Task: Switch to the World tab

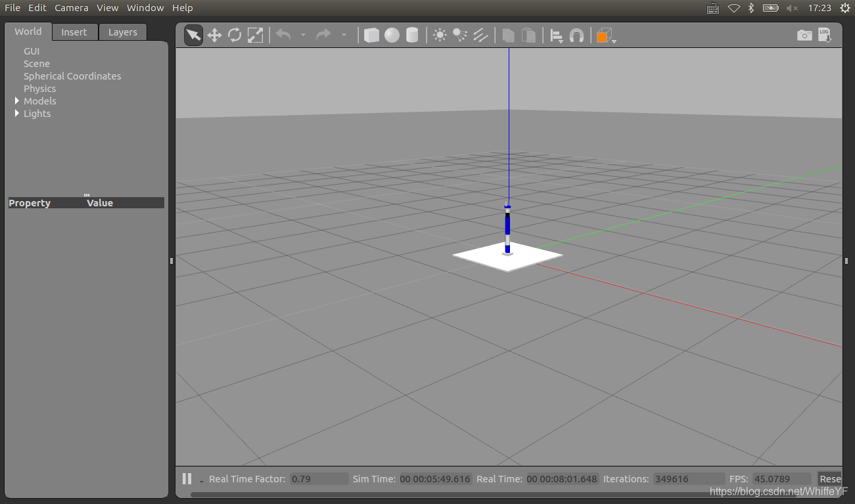Action: click(28, 32)
